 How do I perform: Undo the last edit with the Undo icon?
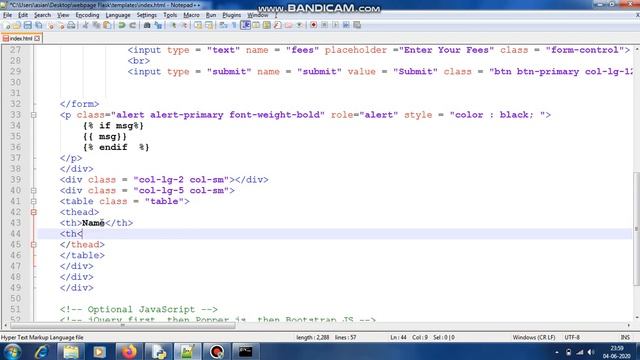tap(121, 25)
